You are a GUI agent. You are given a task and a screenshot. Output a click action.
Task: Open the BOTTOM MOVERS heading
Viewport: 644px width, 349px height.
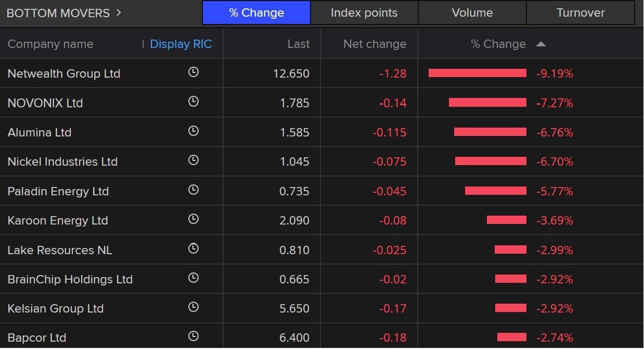(58, 13)
